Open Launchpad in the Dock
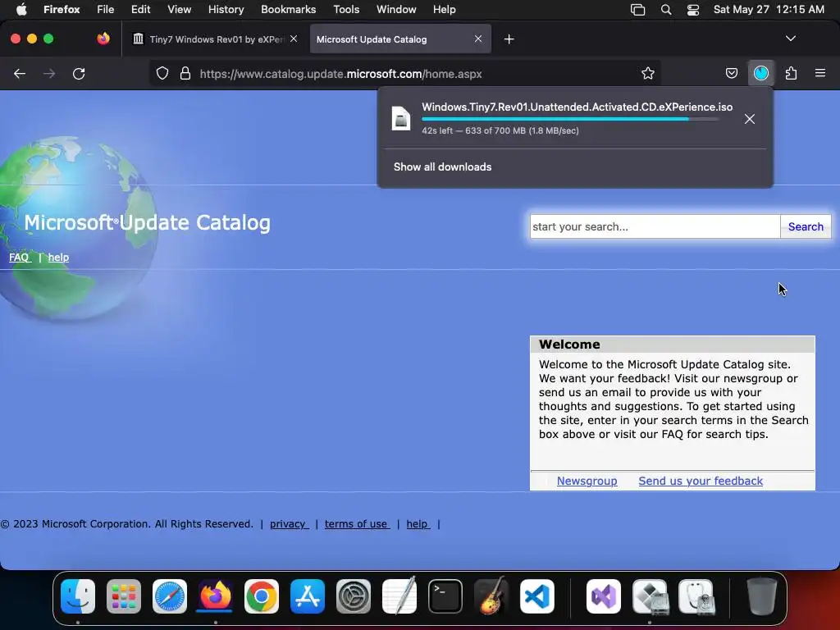The height and width of the screenshot is (630, 840). [x=124, y=596]
